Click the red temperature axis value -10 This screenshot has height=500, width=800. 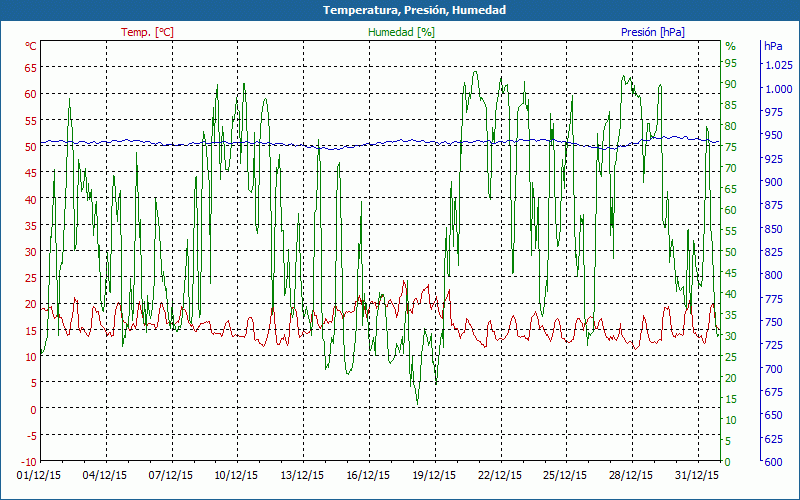click(x=29, y=462)
